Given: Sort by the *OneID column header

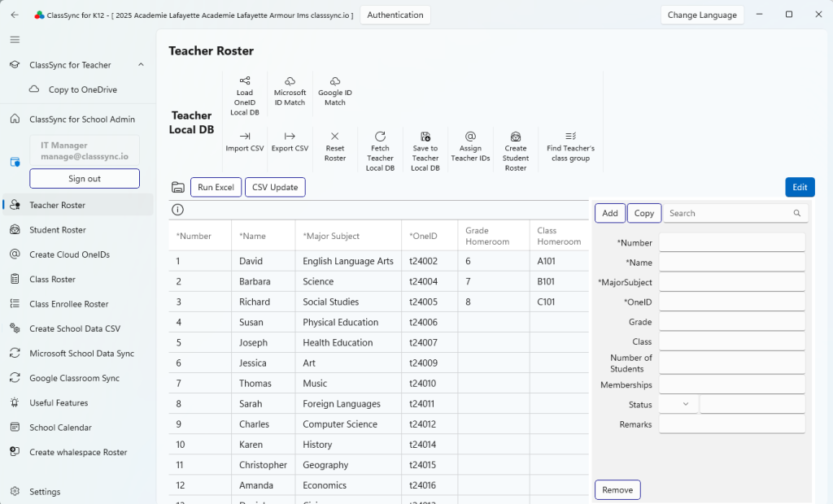Looking at the screenshot, I should (x=430, y=236).
